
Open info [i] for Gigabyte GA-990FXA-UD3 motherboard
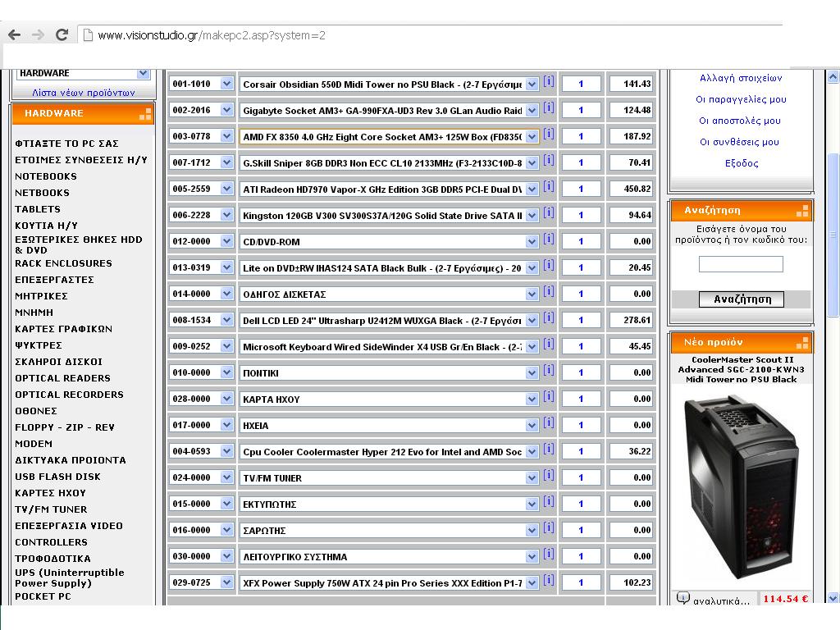click(549, 107)
